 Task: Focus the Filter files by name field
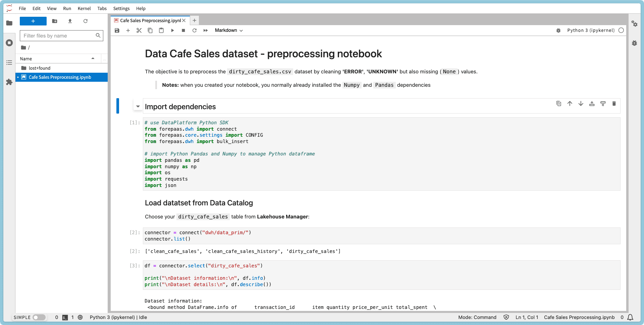click(61, 36)
